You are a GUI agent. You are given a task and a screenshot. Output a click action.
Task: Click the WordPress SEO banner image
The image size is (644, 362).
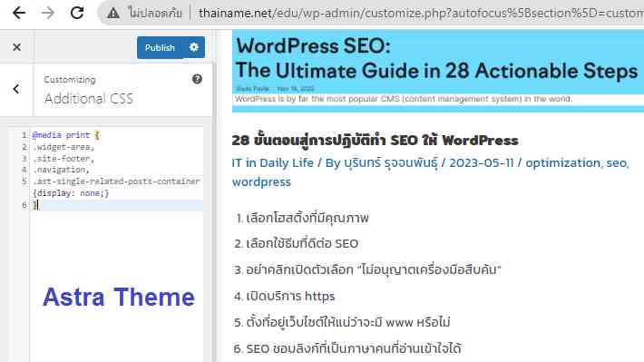click(438, 71)
